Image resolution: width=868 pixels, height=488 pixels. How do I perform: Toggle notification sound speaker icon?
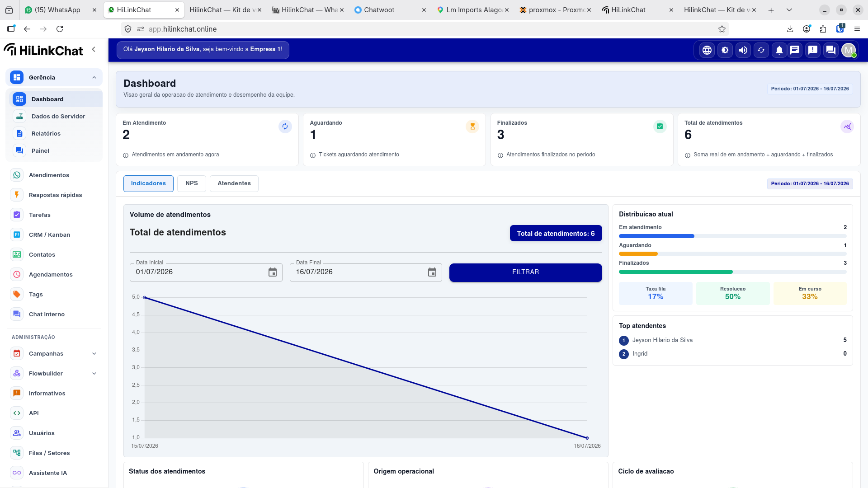pyautogui.click(x=743, y=50)
